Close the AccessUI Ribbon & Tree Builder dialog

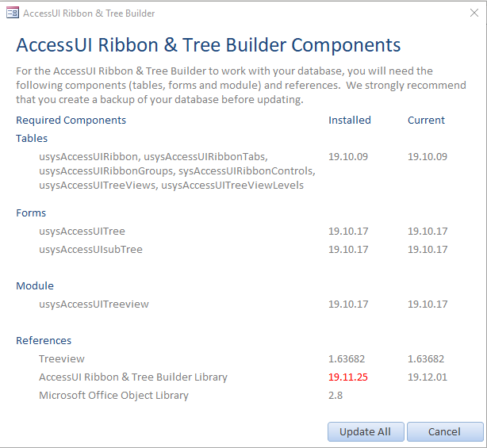click(x=474, y=13)
